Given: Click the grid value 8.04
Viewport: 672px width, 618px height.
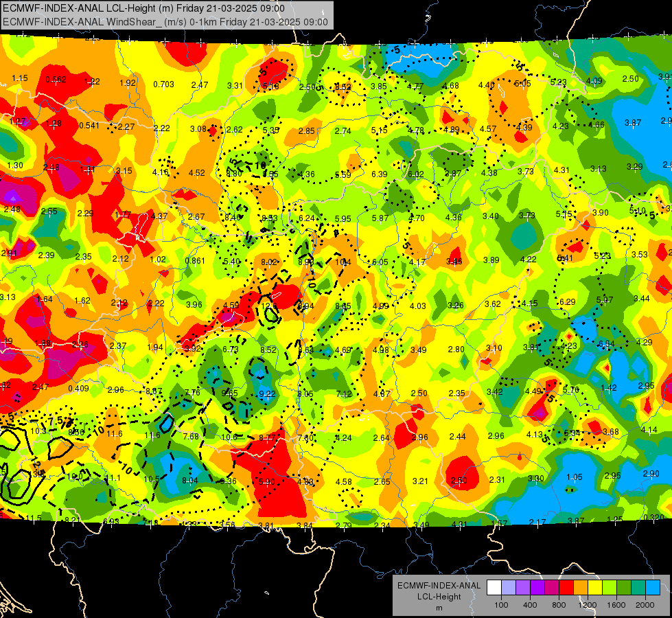Looking at the screenshot, I should pos(190,481).
